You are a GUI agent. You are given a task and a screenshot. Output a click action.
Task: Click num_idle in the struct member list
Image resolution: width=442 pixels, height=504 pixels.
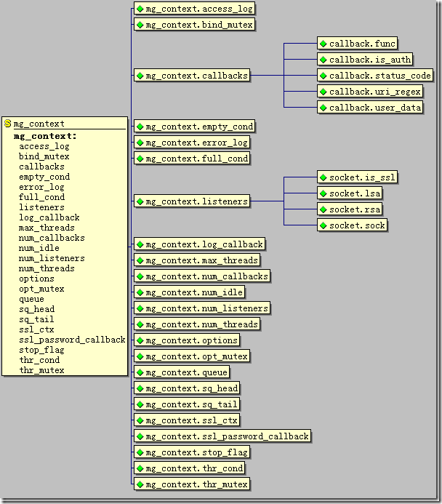(39, 248)
